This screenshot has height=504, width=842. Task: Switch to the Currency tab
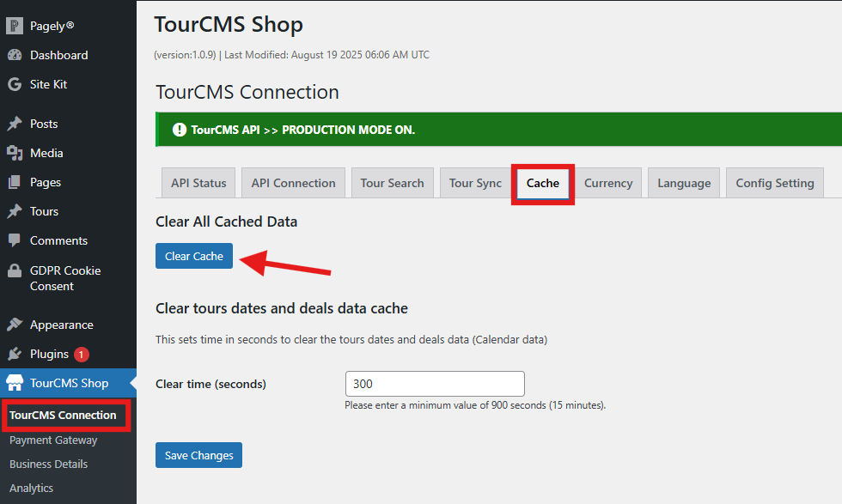tap(608, 183)
